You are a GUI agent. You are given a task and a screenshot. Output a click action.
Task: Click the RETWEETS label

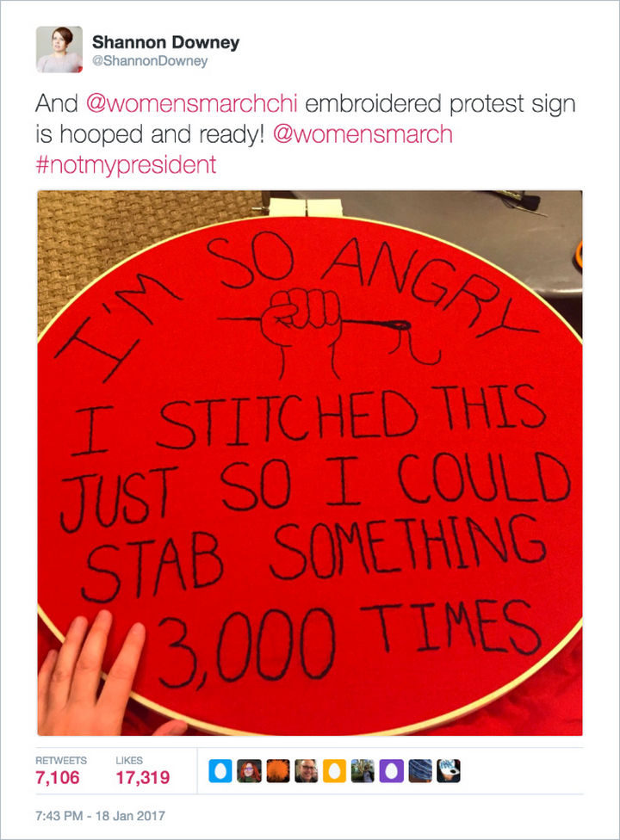tap(61, 760)
